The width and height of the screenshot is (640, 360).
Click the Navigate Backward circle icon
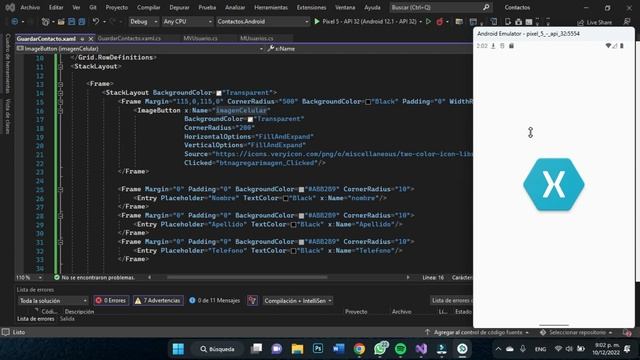click(x=15, y=21)
